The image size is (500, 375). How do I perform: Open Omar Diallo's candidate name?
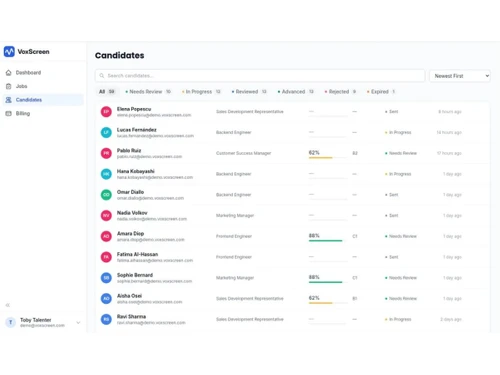coord(130,192)
